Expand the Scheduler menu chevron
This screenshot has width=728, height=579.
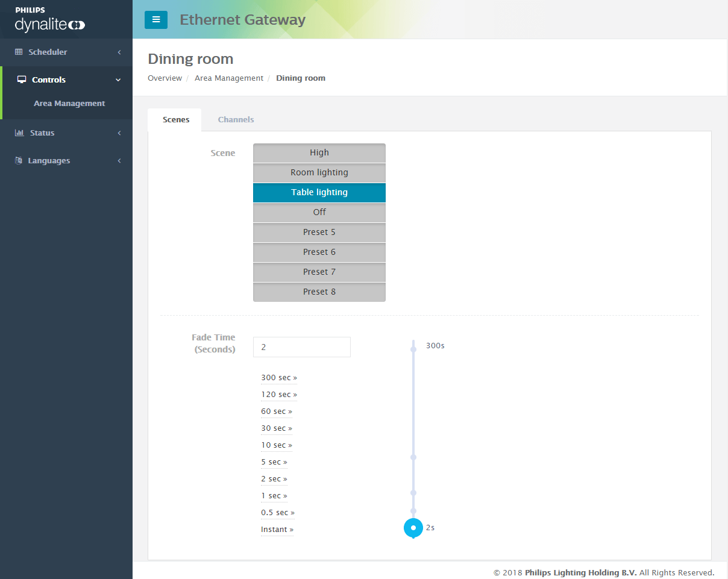(119, 52)
